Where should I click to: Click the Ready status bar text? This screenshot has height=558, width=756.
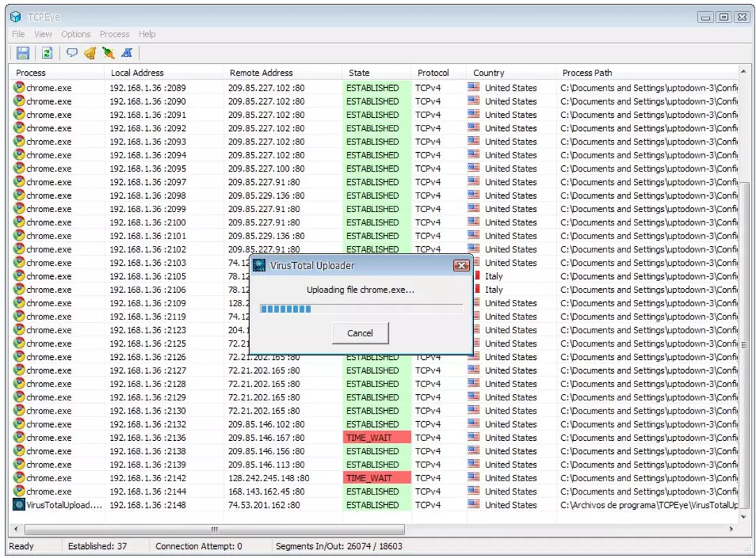point(21,546)
